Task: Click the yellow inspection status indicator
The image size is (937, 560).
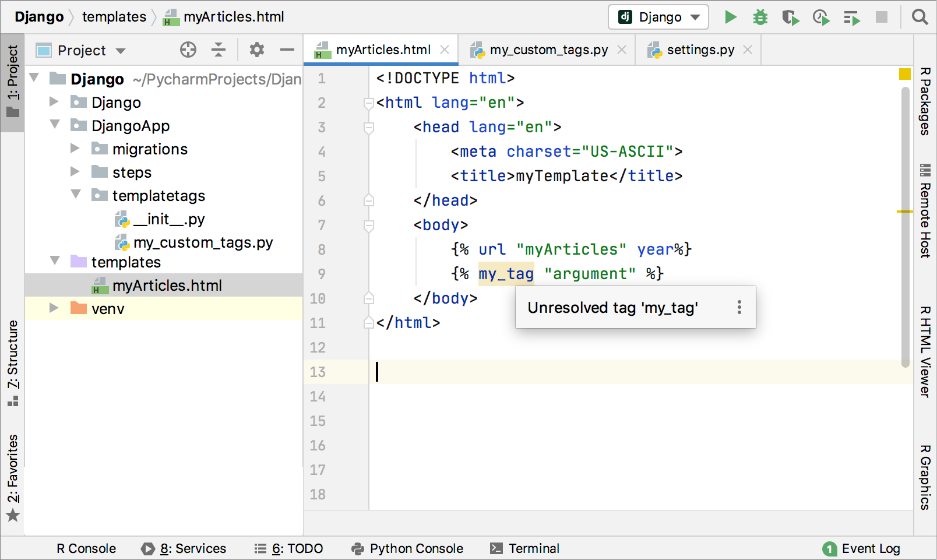Action: click(x=904, y=74)
